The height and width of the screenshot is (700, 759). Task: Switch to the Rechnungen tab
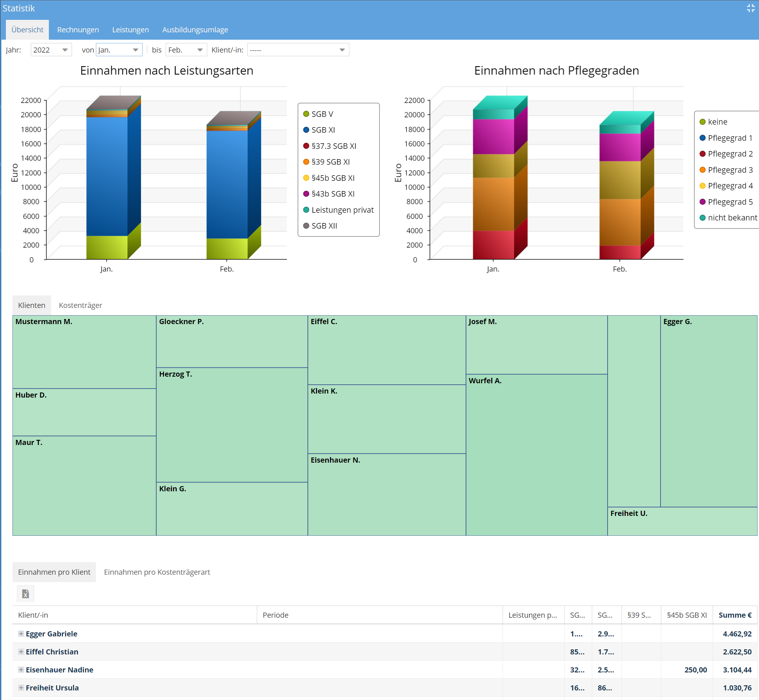click(78, 29)
